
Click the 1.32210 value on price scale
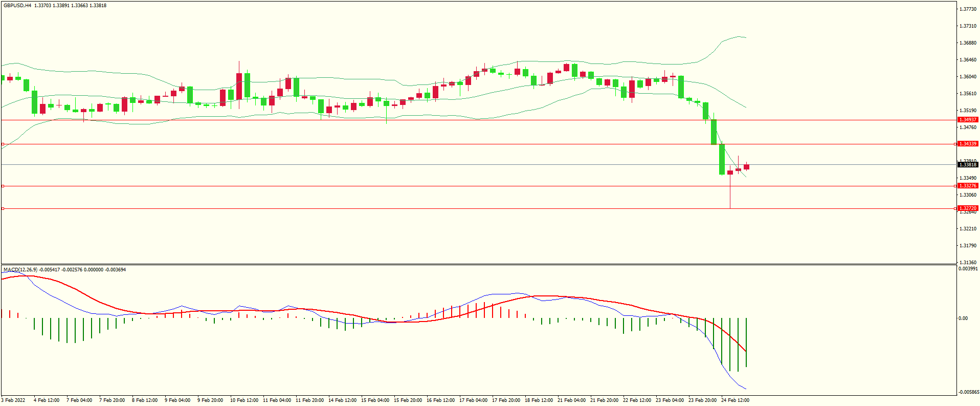(968, 229)
